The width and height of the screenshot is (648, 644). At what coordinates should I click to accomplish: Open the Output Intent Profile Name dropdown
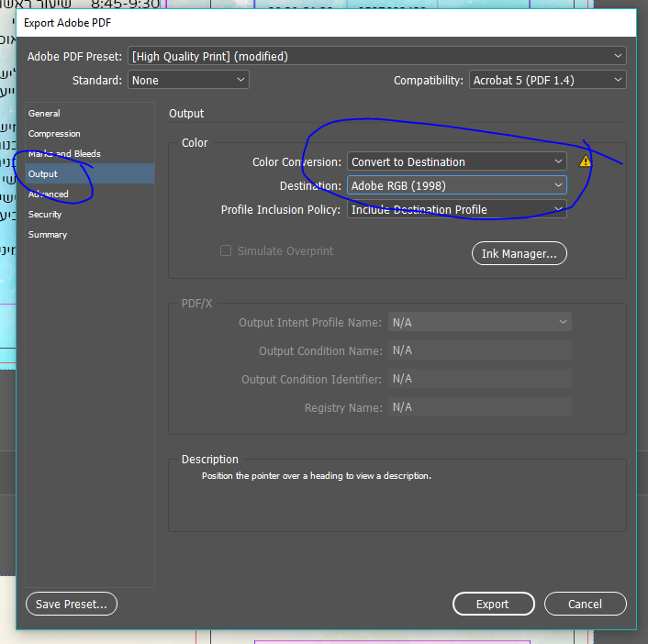(x=480, y=322)
